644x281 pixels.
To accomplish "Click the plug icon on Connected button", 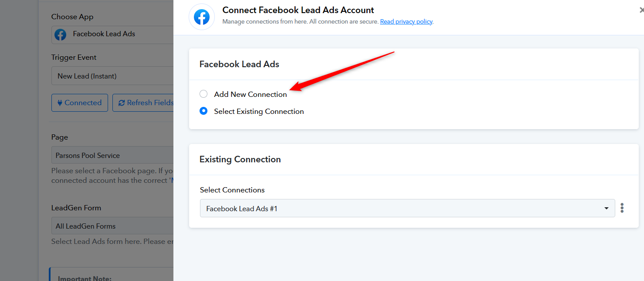I will pyautogui.click(x=60, y=103).
